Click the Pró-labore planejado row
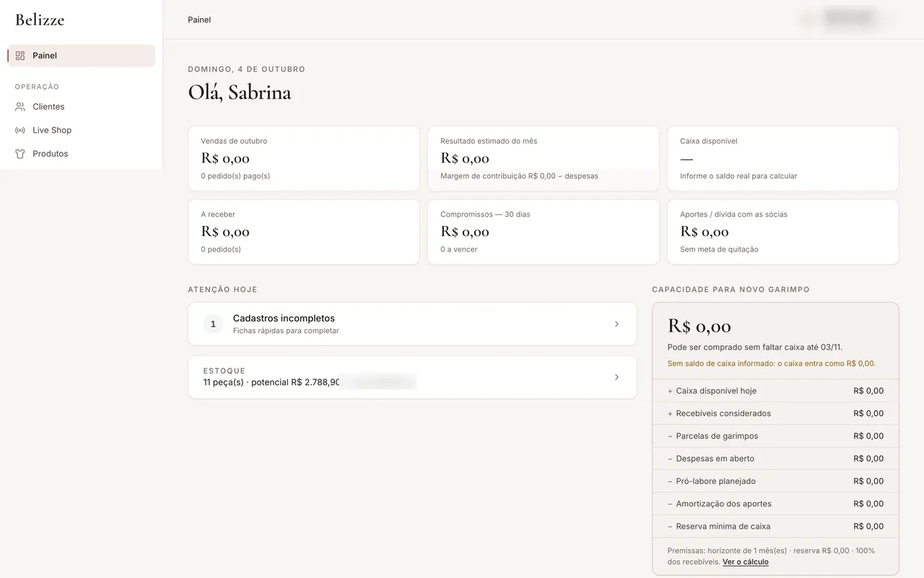 pos(775,481)
